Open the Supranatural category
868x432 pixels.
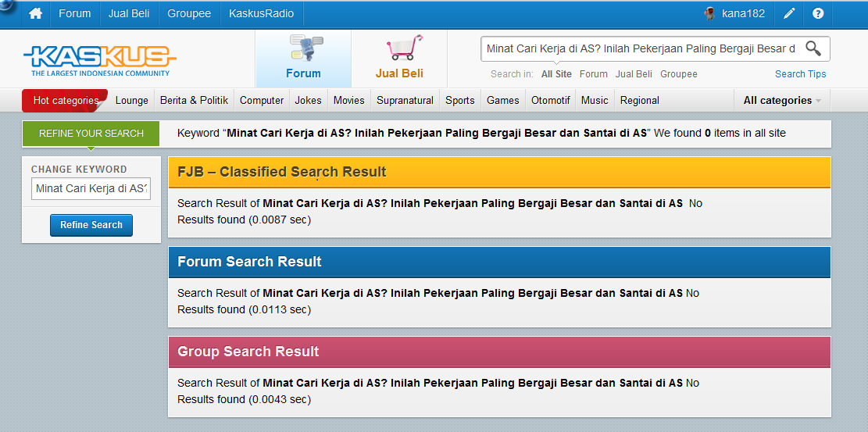pyautogui.click(x=405, y=100)
